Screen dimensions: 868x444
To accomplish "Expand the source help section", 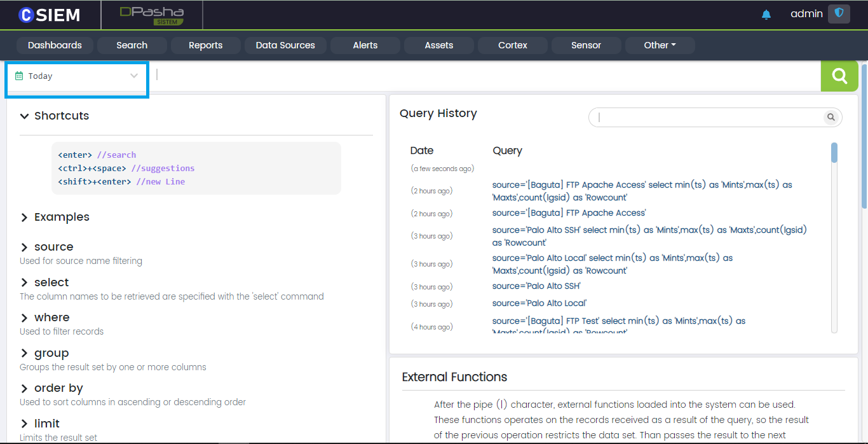I will point(25,247).
